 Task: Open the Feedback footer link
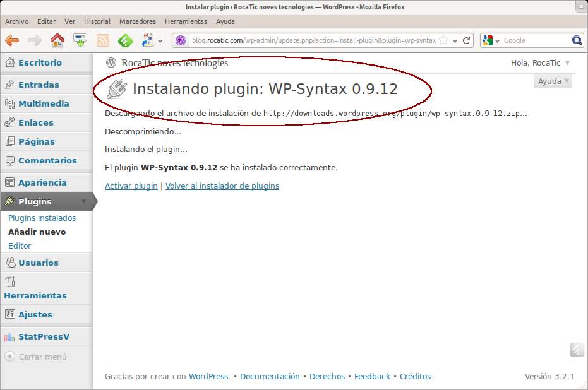(x=373, y=377)
